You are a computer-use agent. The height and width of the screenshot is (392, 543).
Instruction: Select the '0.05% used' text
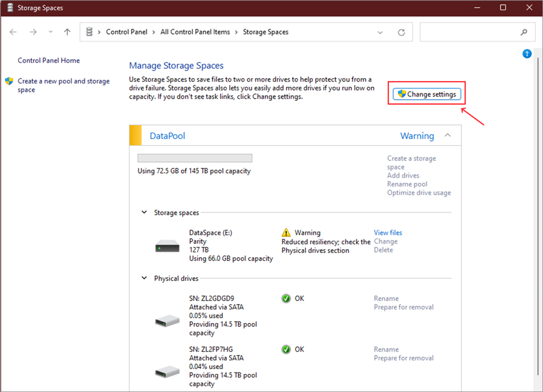206,315
